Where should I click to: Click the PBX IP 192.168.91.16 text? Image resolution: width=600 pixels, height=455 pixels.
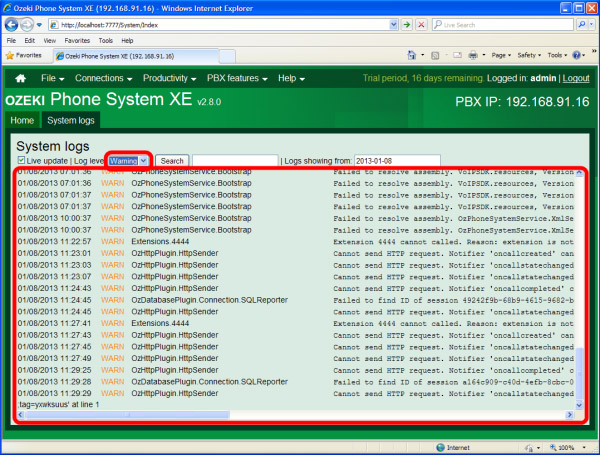(522, 102)
